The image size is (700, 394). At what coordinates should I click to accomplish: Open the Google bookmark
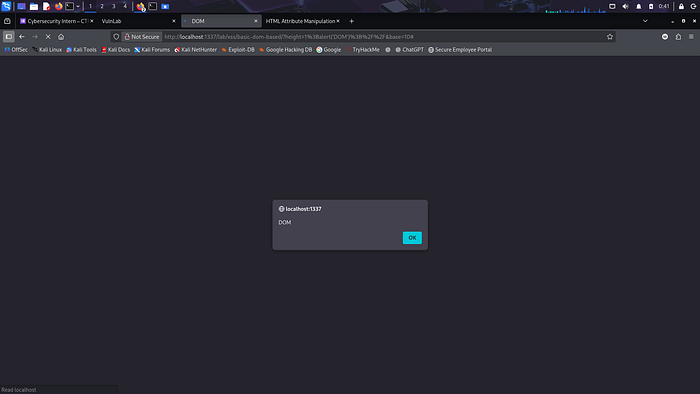pos(329,50)
